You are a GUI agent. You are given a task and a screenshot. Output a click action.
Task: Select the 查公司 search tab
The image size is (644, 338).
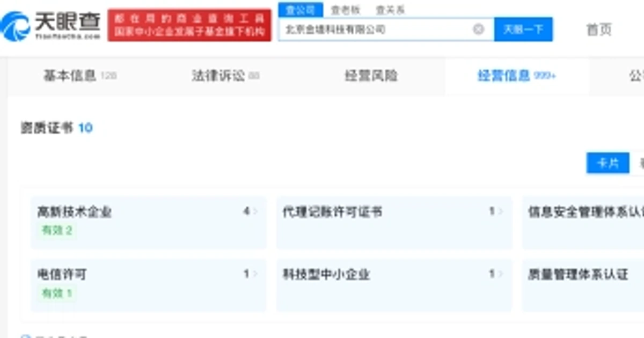[301, 10]
